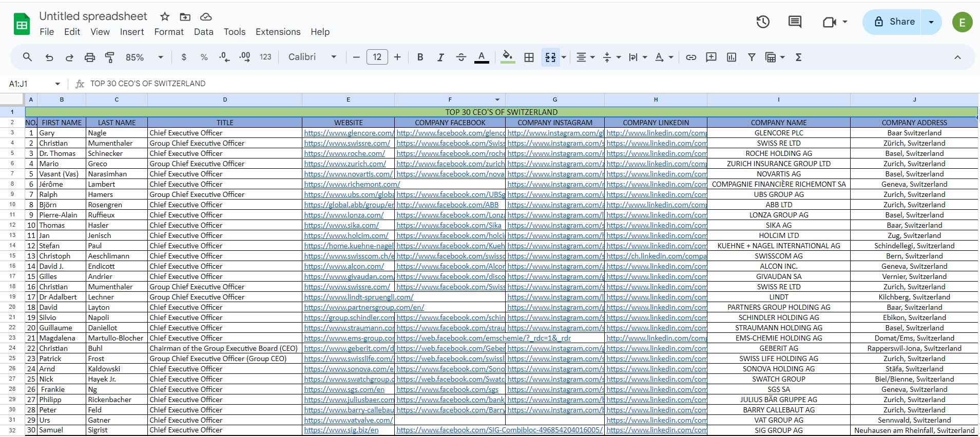The image size is (980, 437).
Task: Open the Share options arrow
Action: pos(931,22)
